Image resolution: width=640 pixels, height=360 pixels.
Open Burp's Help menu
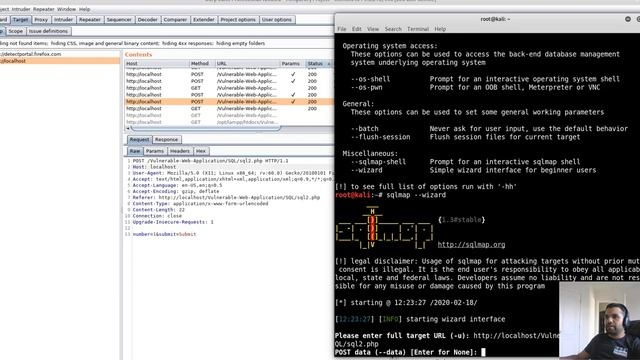(84, 9)
